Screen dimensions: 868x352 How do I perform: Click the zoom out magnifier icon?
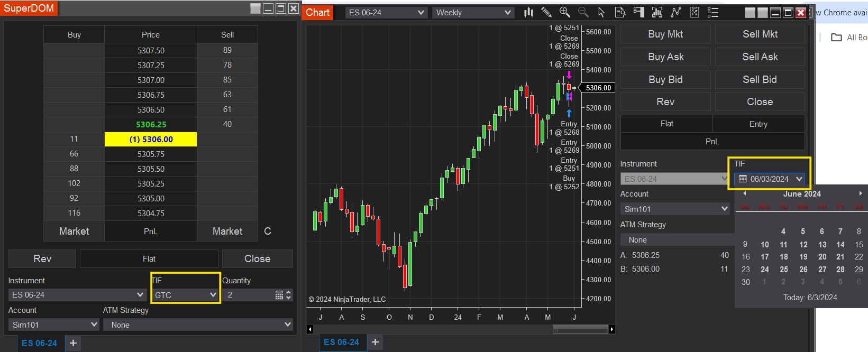(x=583, y=12)
